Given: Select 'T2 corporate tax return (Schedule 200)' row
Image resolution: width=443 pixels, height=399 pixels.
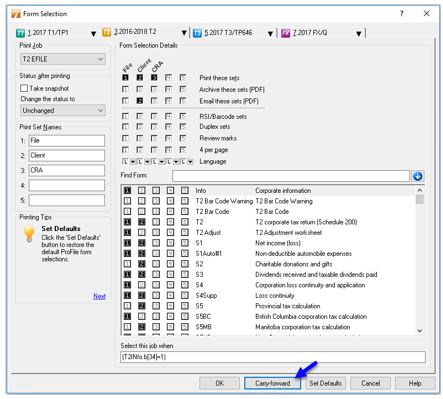Looking at the screenshot, I should point(268,222).
